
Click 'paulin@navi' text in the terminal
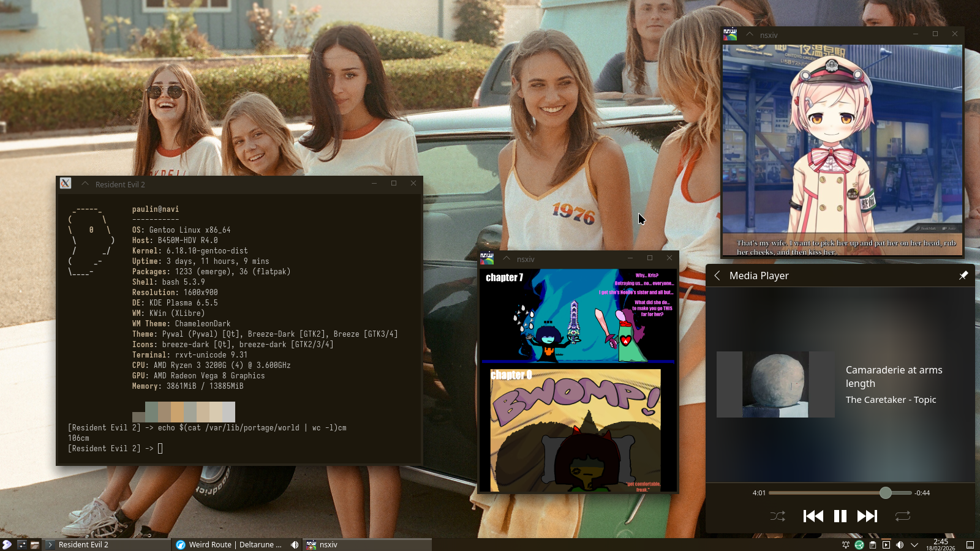point(156,209)
